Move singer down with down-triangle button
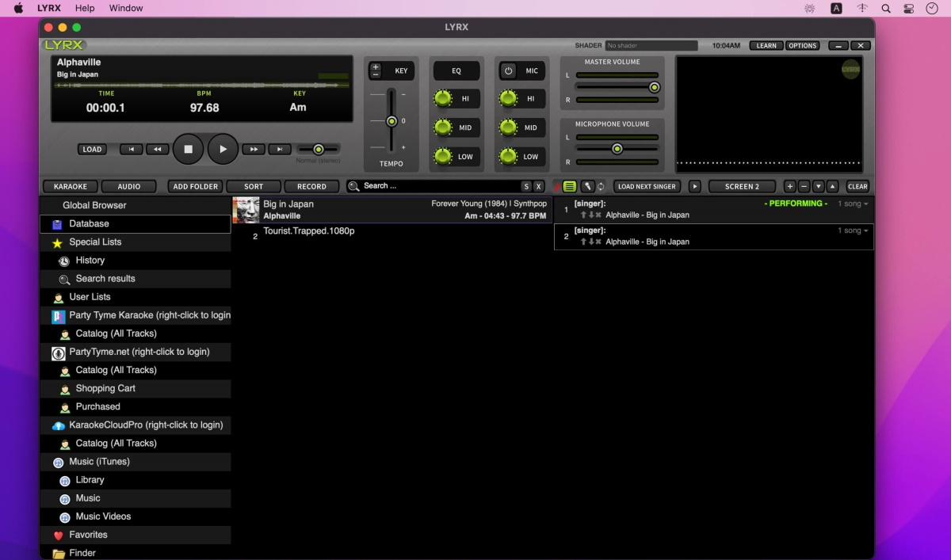This screenshot has width=951, height=560. click(x=819, y=187)
